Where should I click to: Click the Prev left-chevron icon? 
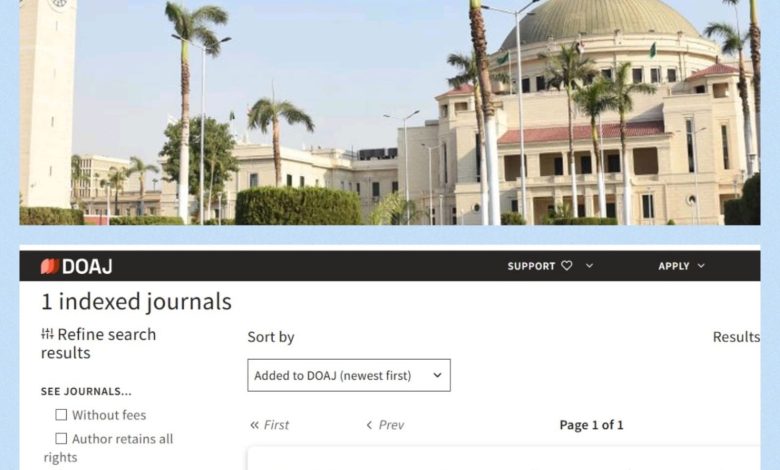tap(369, 425)
